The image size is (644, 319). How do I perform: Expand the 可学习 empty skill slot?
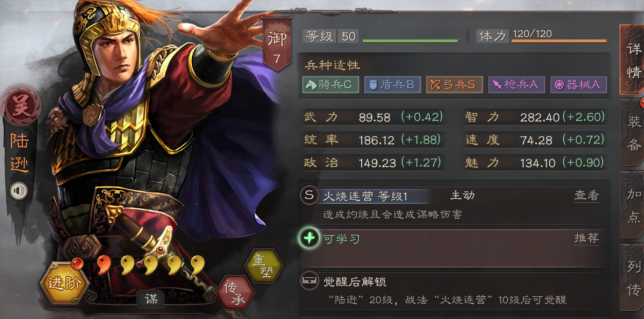tap(452, 249)
